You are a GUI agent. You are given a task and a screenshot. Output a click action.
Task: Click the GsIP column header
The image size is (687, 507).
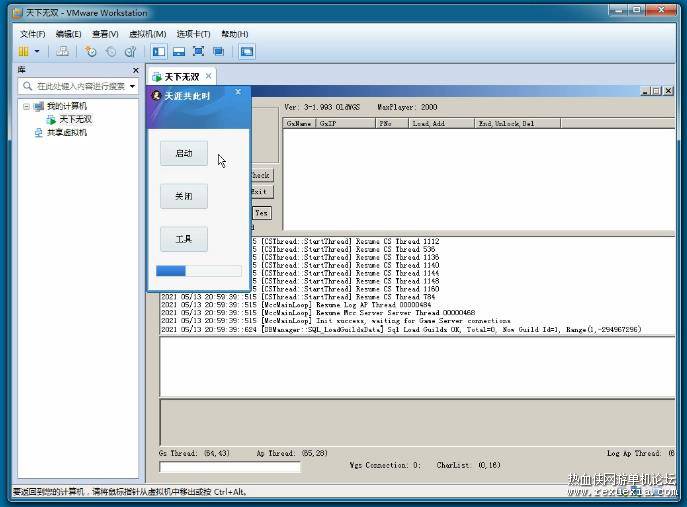346,124
